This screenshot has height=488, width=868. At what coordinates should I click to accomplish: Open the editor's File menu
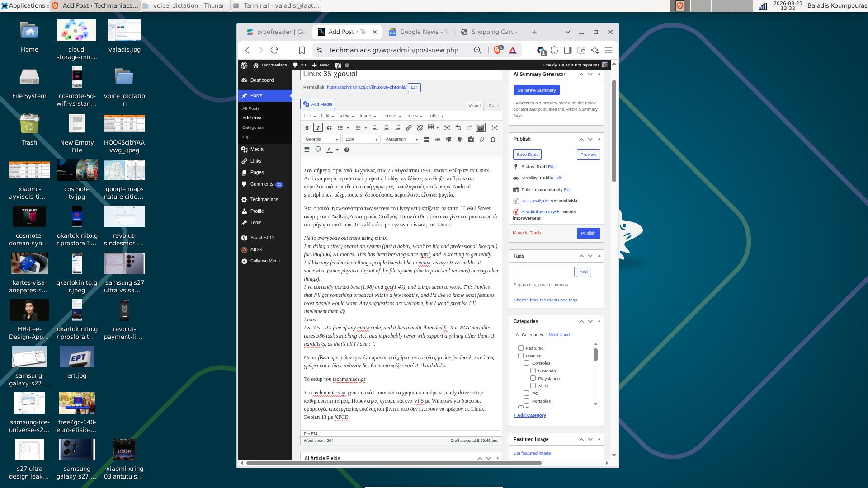pyautogui.click(x=310, y=116)
